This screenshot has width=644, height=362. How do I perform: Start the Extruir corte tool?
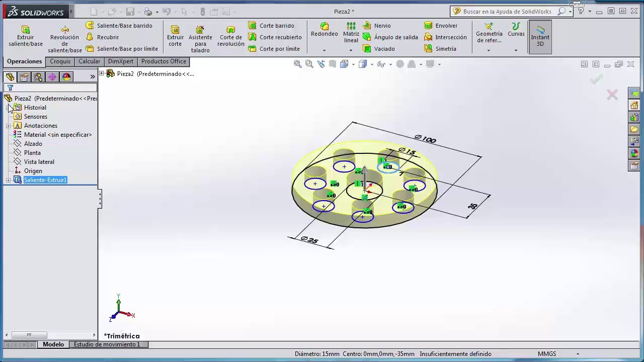point(175,36)
